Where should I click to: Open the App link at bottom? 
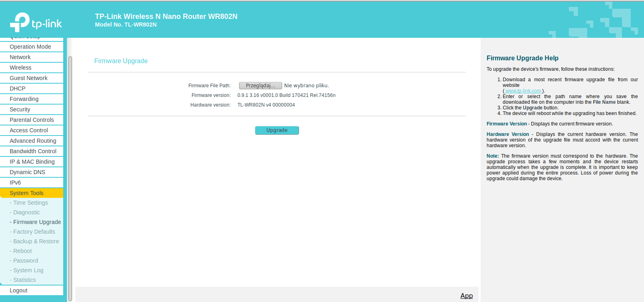point(466,296)
